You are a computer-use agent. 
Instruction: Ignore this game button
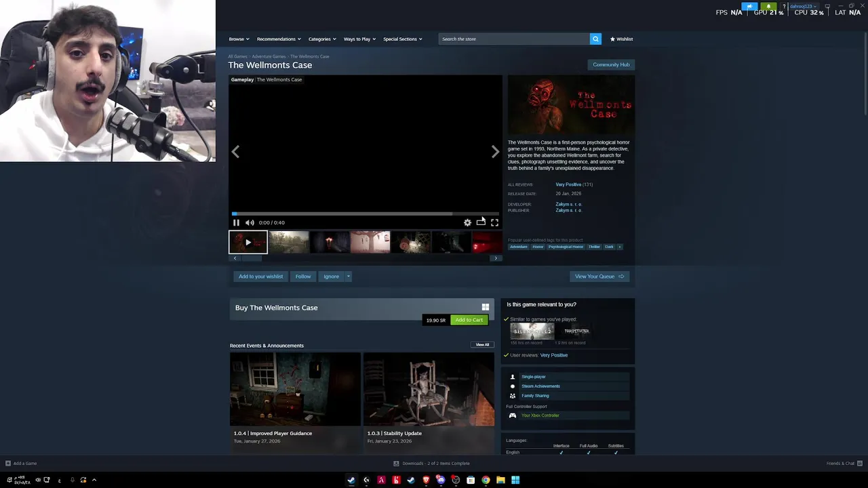tap(331, 277)
